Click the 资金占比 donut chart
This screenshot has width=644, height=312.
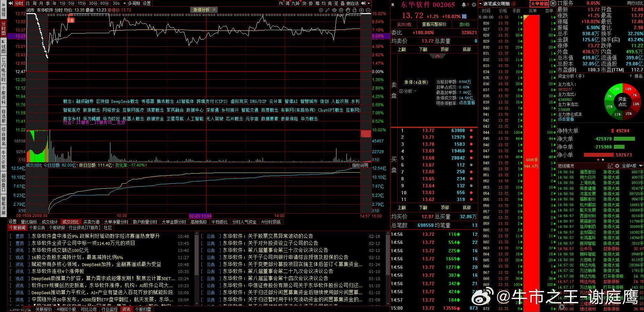[x=622, y=102]
